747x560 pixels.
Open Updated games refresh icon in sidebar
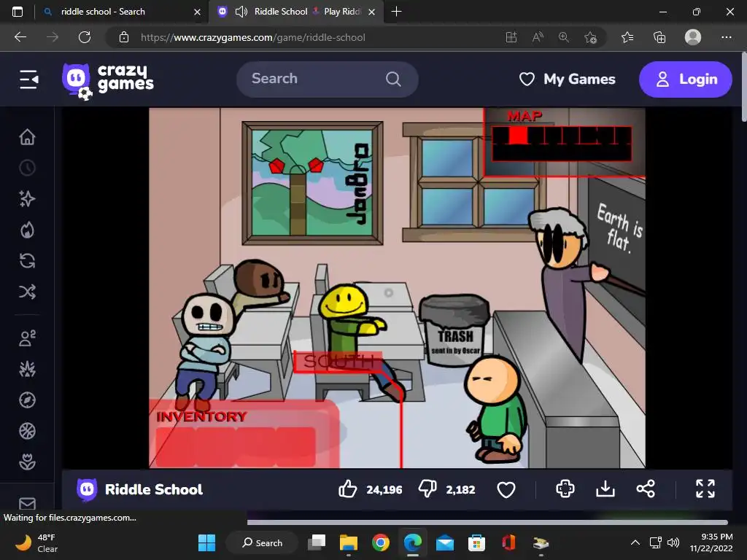(x=27, y=261)
